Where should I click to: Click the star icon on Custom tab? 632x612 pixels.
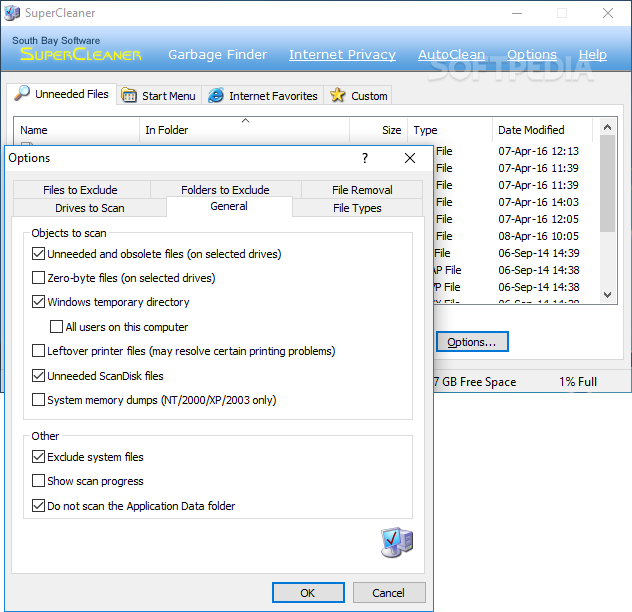(x=337, y=95)
